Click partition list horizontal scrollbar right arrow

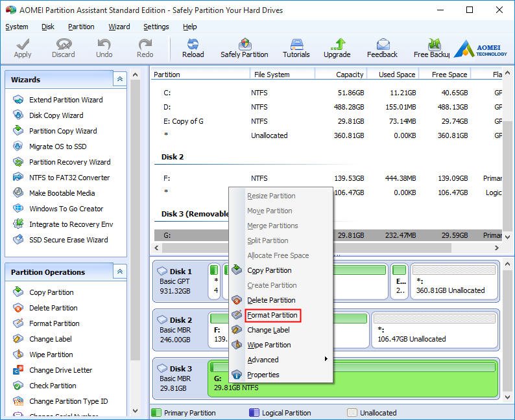tap(497, 248)
